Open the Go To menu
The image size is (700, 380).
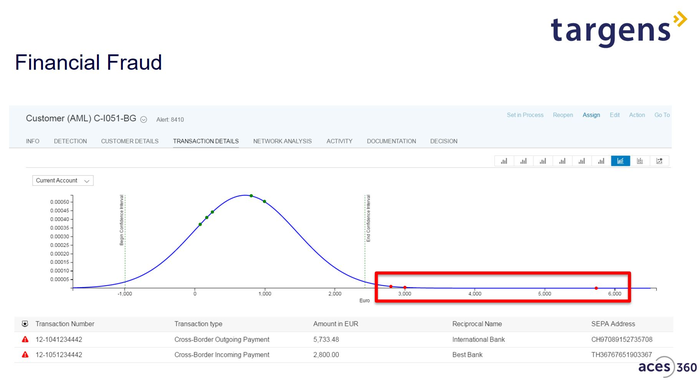click(662, 115)
